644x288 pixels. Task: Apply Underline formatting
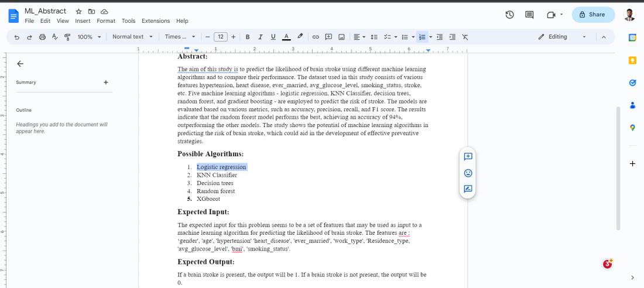[x=273, y=37]
